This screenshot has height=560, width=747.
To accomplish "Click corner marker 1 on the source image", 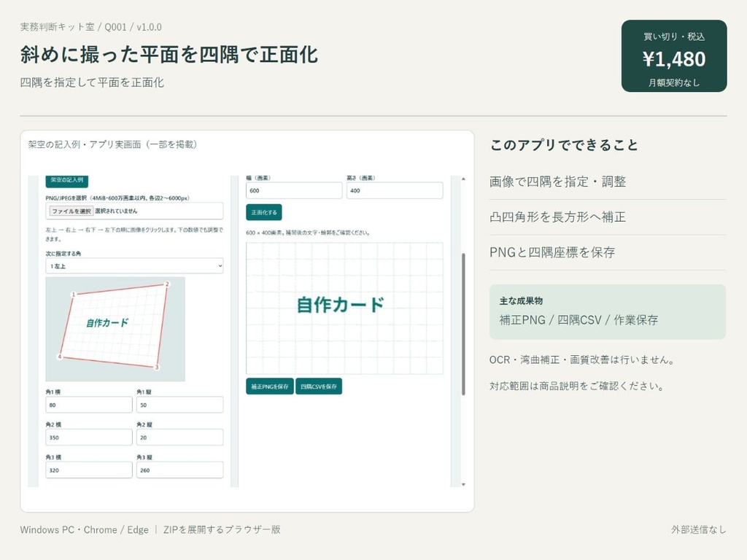I will [x=74, y=295].
